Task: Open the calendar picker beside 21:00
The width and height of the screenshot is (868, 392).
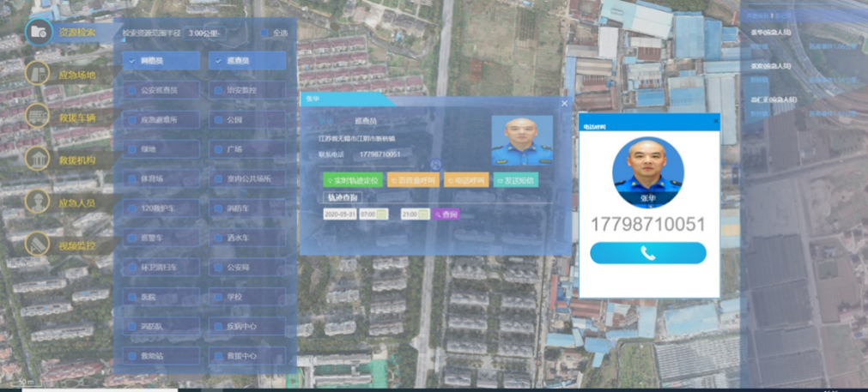Action: tap(424, 214)
